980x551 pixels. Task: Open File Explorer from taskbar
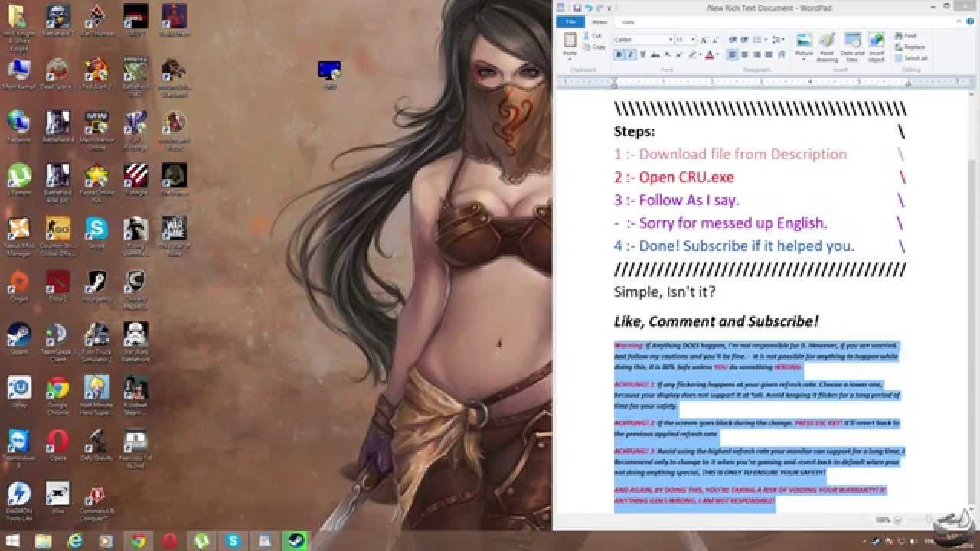tap(44, 541)
